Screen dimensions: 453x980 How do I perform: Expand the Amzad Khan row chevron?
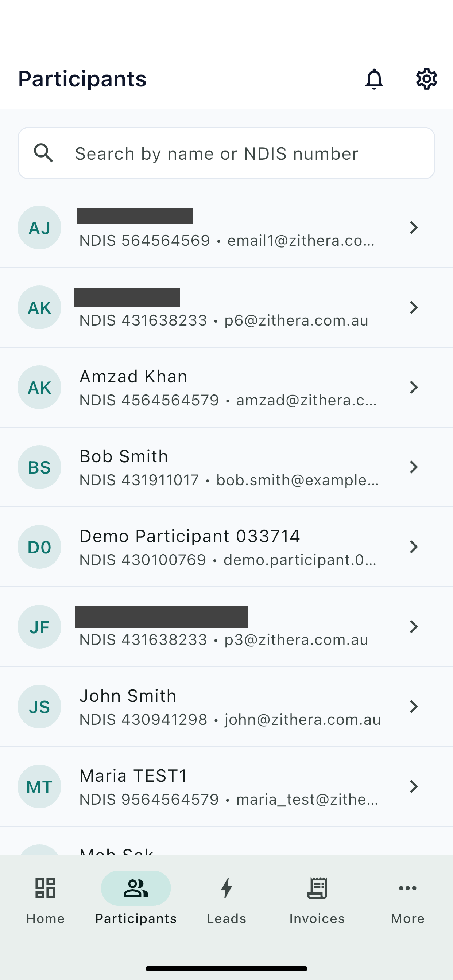pos(413,387)
